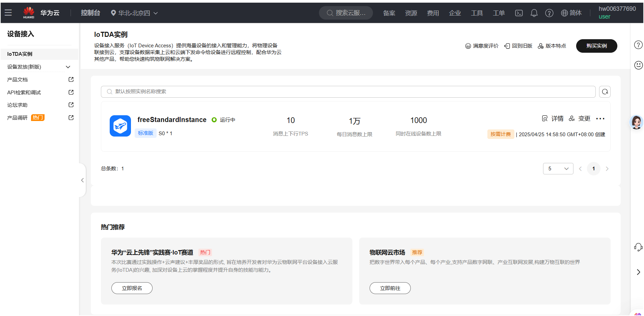
Task: Open 工具 in top navigation
Action: tap(477, 13)
